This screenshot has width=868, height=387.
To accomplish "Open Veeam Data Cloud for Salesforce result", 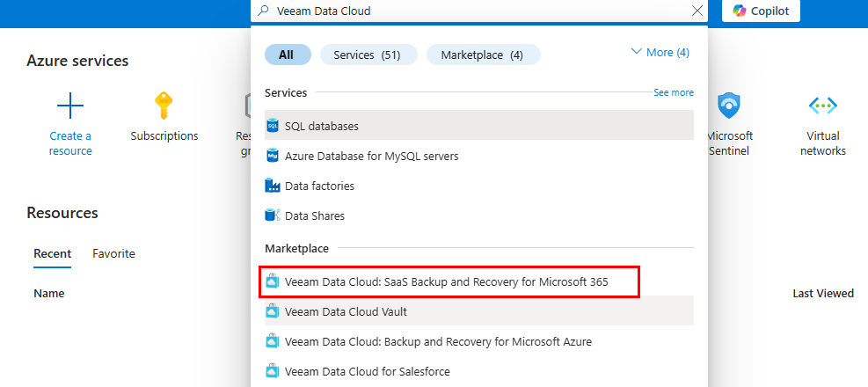I will 478,371.
